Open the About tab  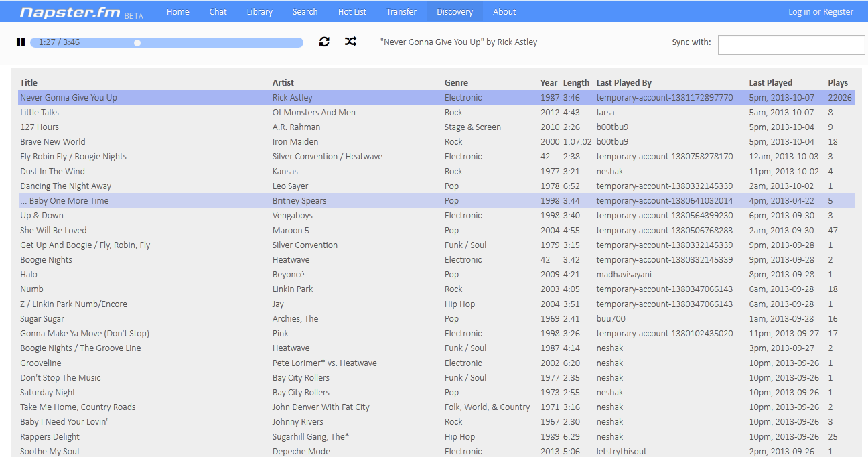tap(505, 12)
